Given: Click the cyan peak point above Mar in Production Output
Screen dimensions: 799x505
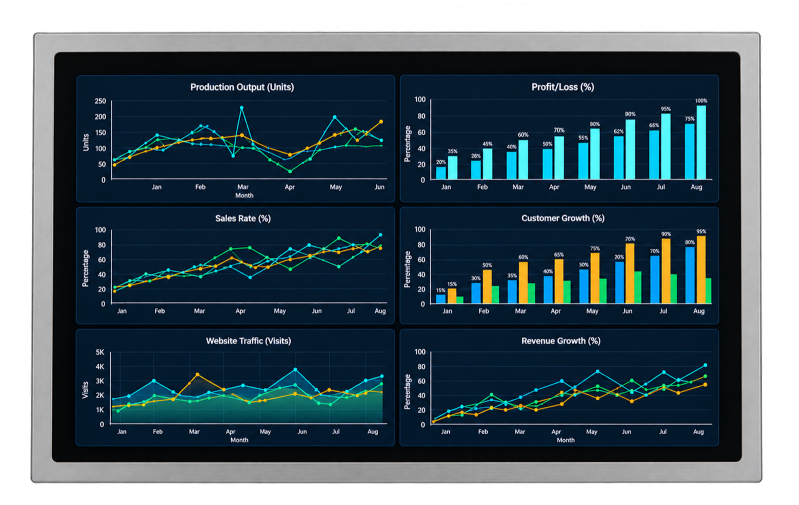Looking at the screenshot, I should click(242, 108).
